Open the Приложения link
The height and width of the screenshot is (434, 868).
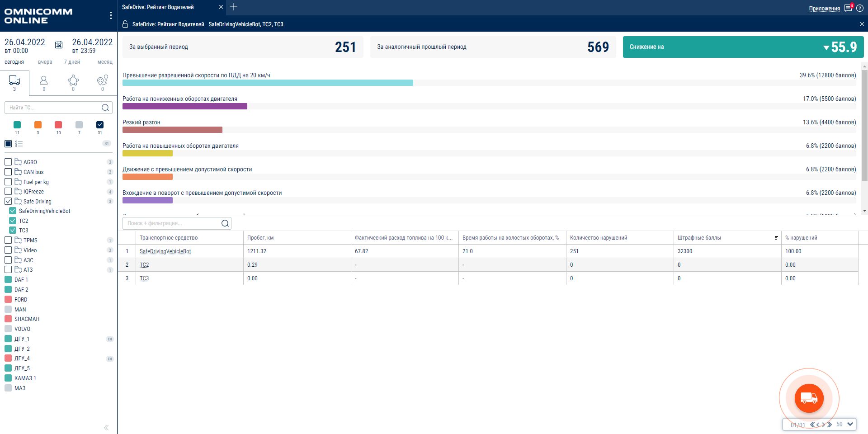824,9
